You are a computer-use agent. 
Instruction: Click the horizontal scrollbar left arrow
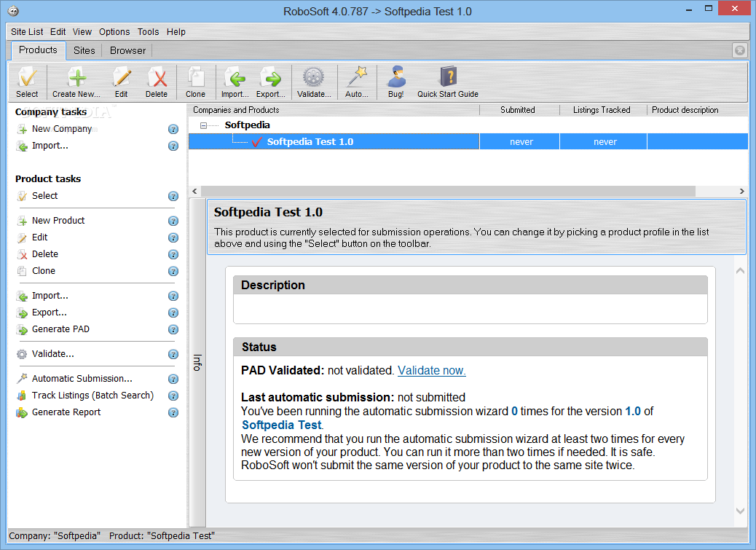(194, 192)
